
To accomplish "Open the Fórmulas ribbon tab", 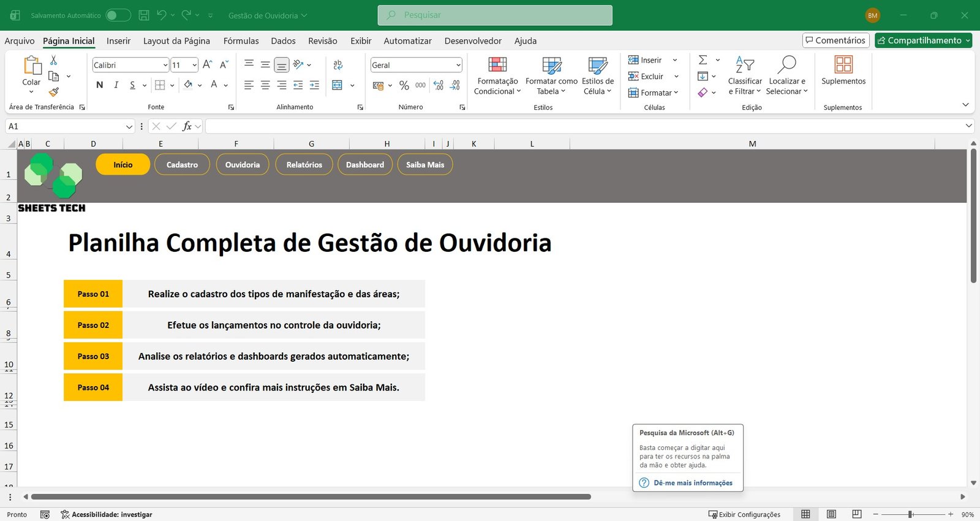I will (x=241, y=41).
